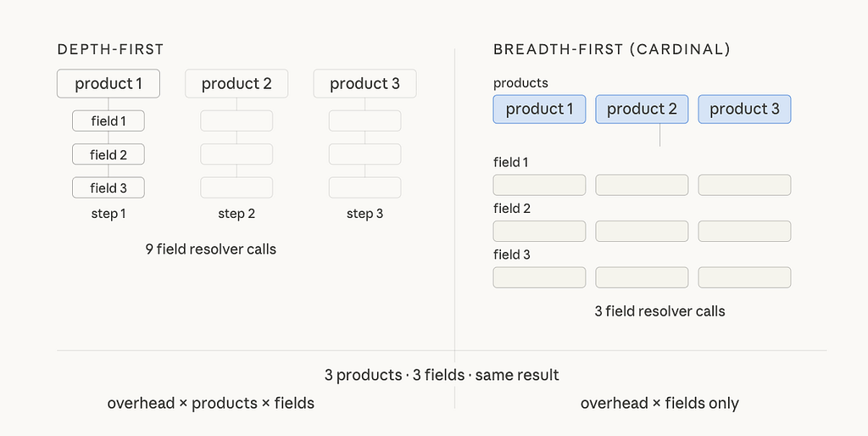
Task: Select the field 1 box under product 1
Action: [x=108, y=120]
